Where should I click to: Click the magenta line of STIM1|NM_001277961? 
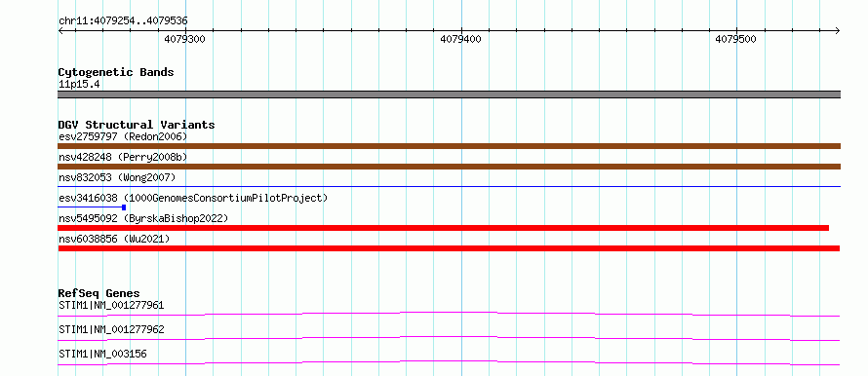[449, 314]
